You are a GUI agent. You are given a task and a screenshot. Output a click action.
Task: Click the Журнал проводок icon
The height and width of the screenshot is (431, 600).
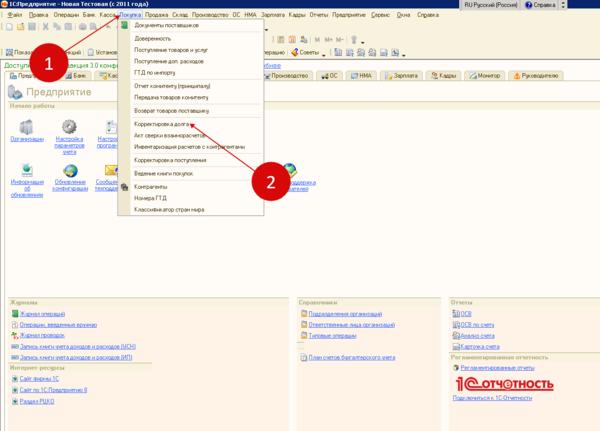[15, 335]
